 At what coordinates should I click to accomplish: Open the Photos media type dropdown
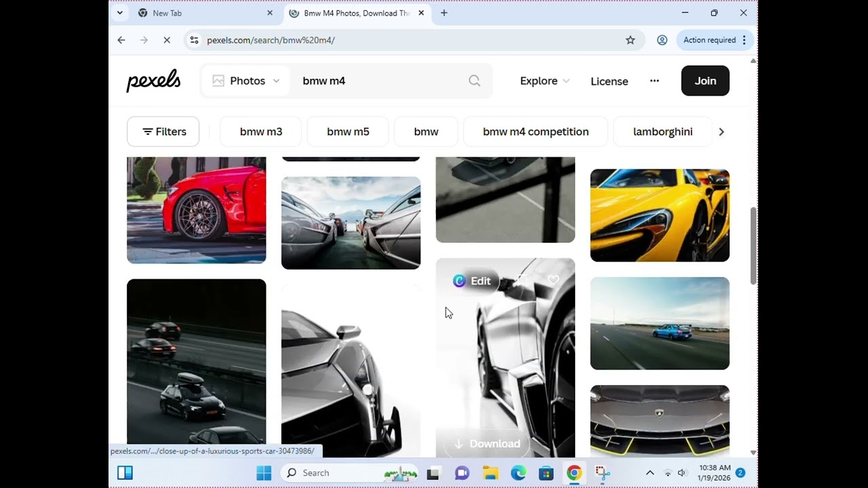click(x=245, y=81)
